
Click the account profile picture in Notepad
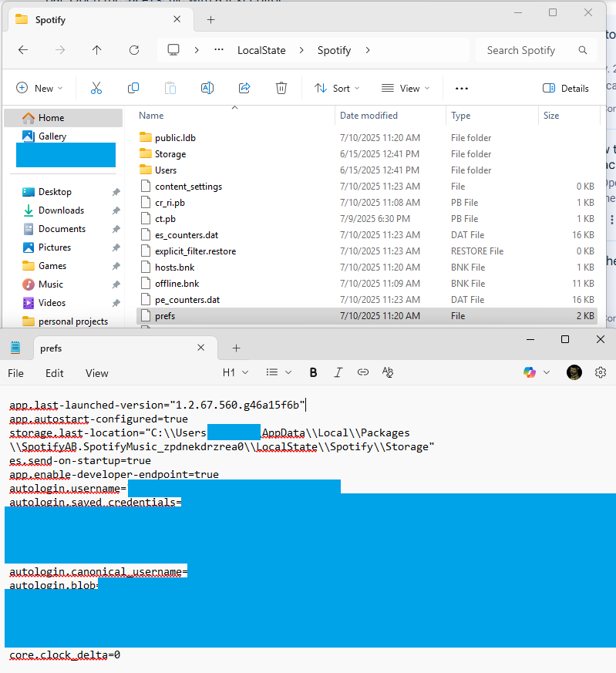[x=574, y=372]
